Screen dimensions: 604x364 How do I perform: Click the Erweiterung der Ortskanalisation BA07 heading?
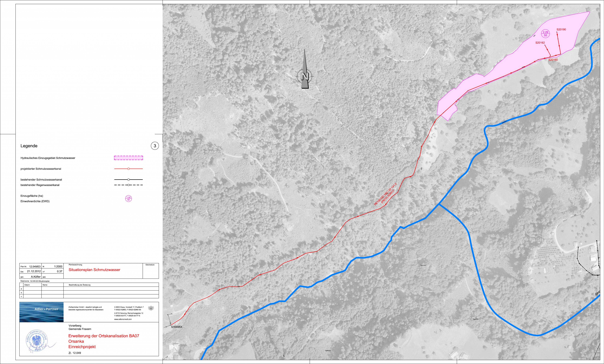(104, 336)
